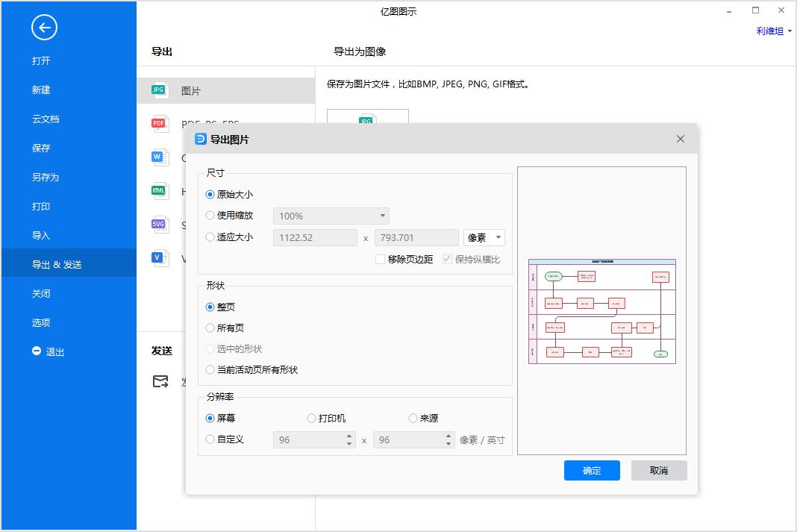Click the HTML export format icon
Viewport: 797px width, 532px height.
coord(159,192)
